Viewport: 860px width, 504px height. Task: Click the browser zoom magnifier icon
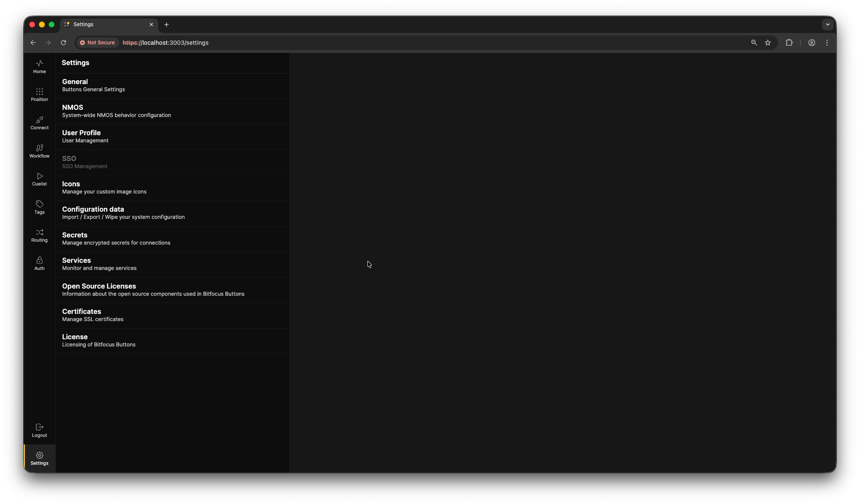[x=754, y=43]
